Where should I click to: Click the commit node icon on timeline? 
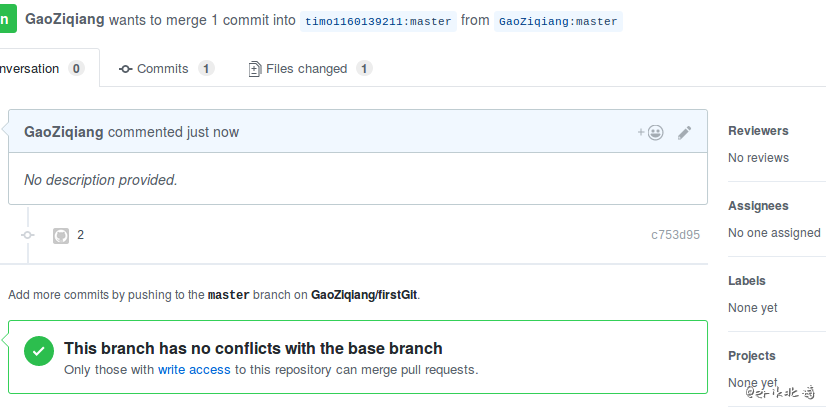pos(28,235)
